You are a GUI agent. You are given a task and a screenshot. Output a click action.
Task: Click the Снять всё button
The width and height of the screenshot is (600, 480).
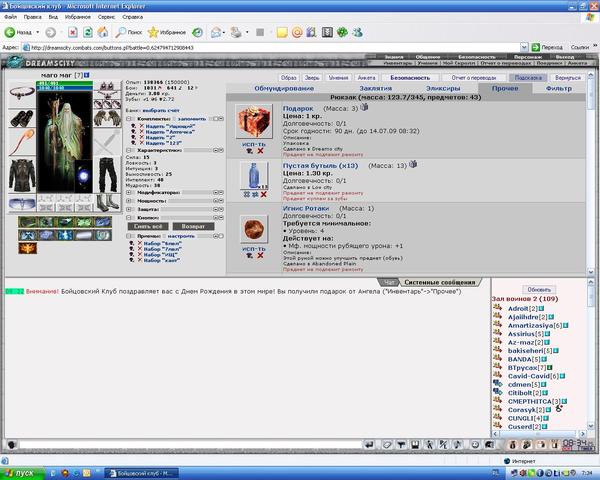coord(148,227)
